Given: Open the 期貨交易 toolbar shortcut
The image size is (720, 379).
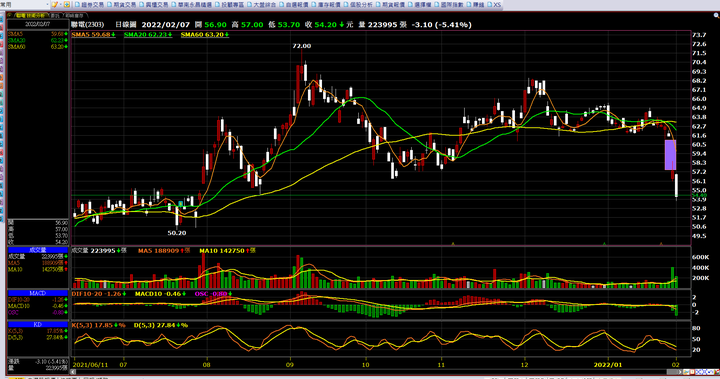Looking at the screenshot, I should [121, 5].
